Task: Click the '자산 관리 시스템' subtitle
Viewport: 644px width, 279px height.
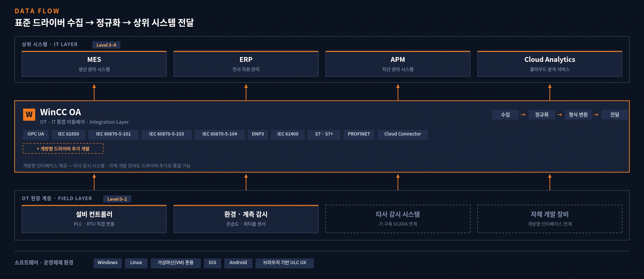Action: point(398,69)
